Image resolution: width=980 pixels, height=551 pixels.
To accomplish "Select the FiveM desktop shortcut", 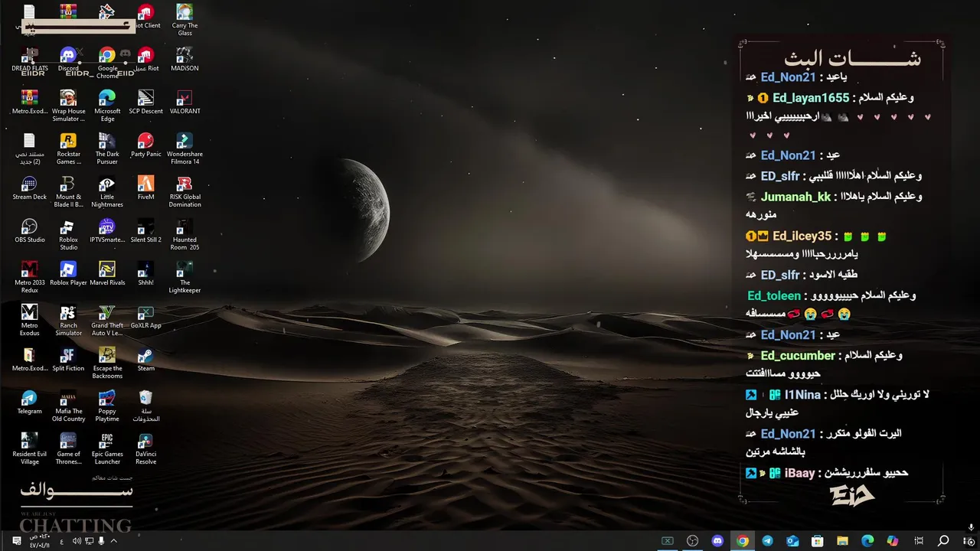I will [145, 188].
